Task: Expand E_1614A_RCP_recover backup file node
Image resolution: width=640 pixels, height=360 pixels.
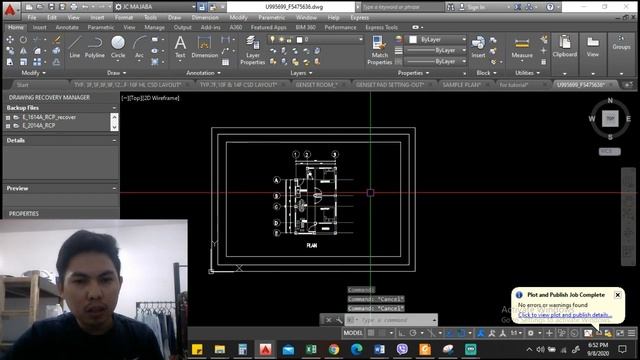Action: pos(8,117)
